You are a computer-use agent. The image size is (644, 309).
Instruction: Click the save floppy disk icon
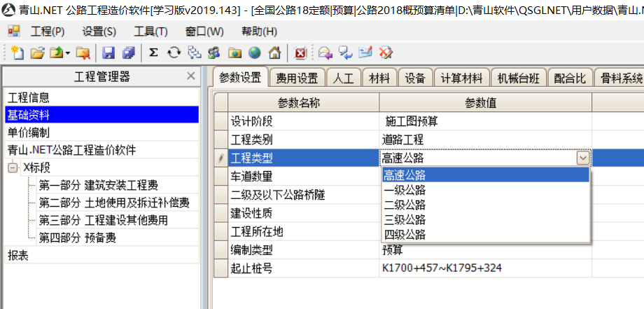[x=108, y=53]
